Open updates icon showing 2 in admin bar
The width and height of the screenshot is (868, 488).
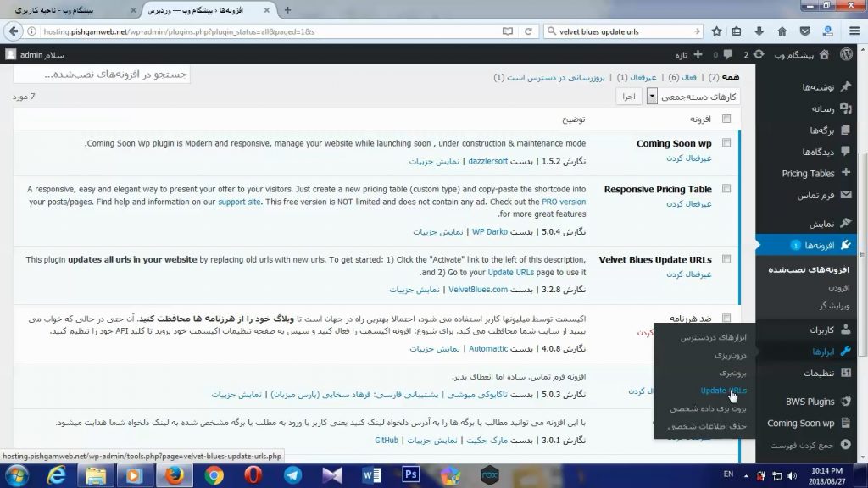(754, 54)
